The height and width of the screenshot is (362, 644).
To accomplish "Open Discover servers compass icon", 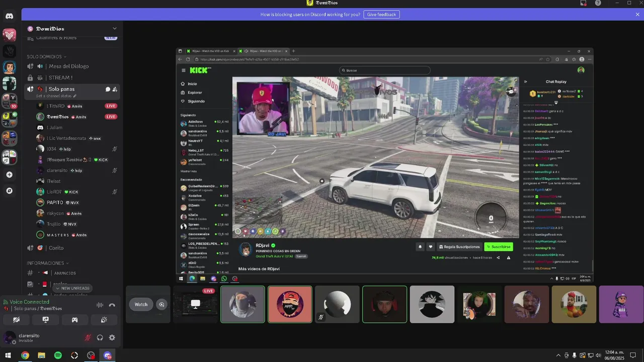I will pos(10,191).
